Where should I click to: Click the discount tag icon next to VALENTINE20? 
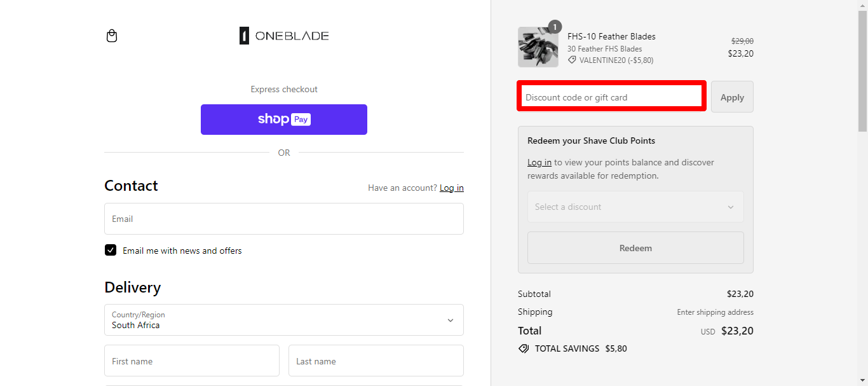(571, 60)
